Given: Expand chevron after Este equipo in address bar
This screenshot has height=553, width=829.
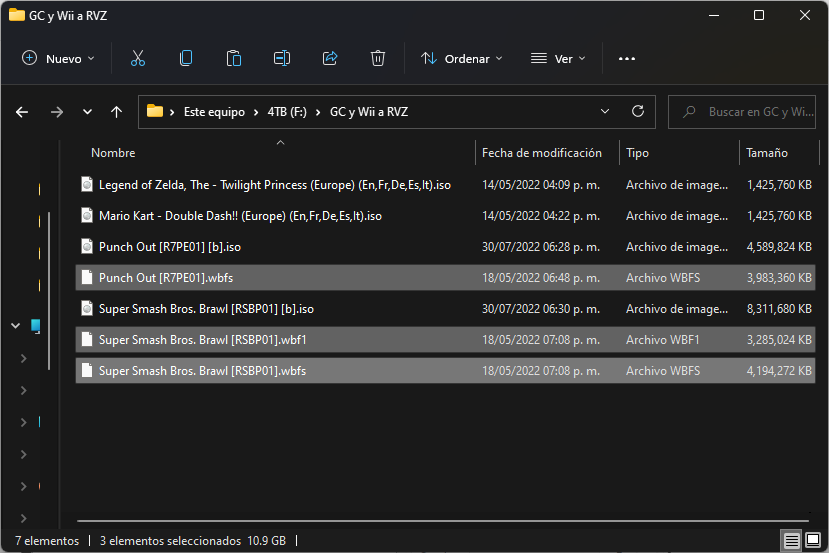Looking at the screenshot, I should pos(256,112).
